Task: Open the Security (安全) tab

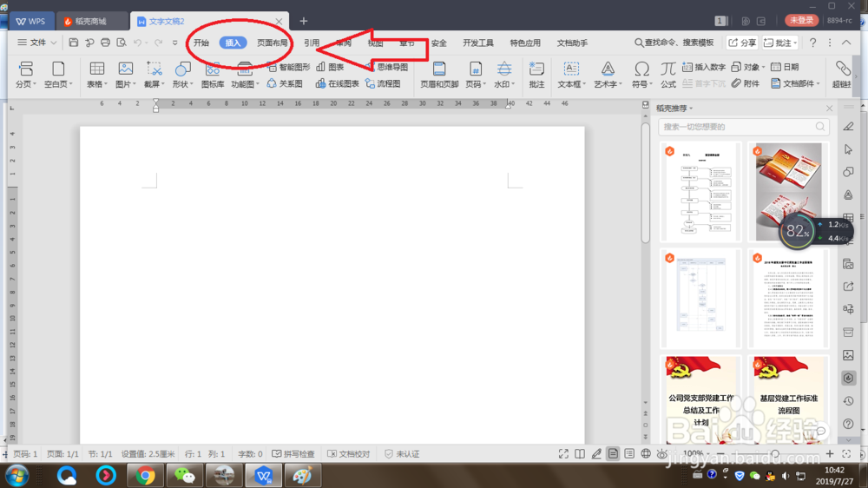Action: pos(439,43)
